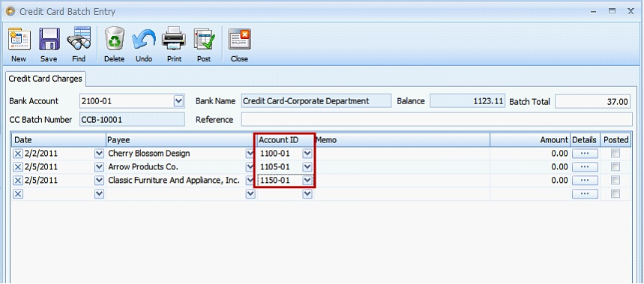Open Details button for Cherry Blossom Design
The width and height of the screenshot is (644, 284).
point(585,154)
